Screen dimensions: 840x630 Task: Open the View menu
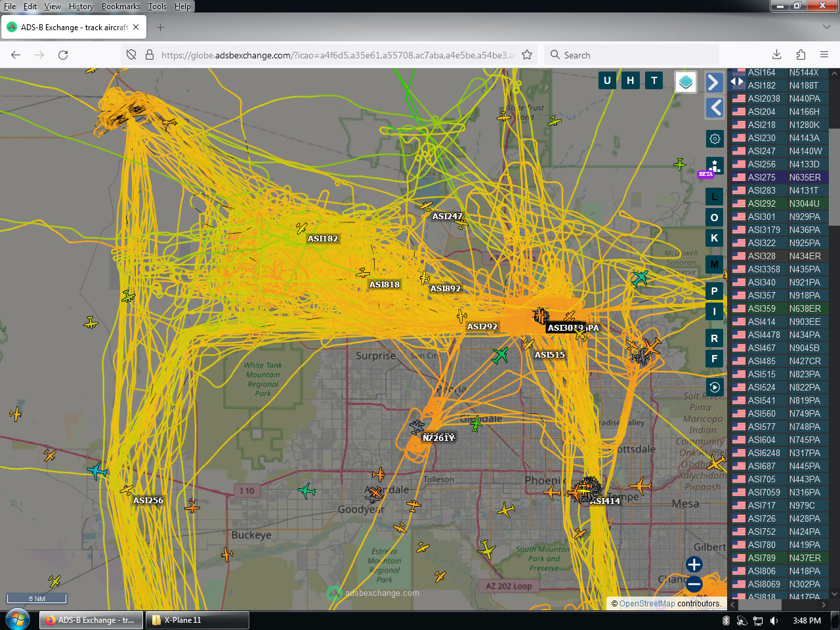click(x=52, y=7)
